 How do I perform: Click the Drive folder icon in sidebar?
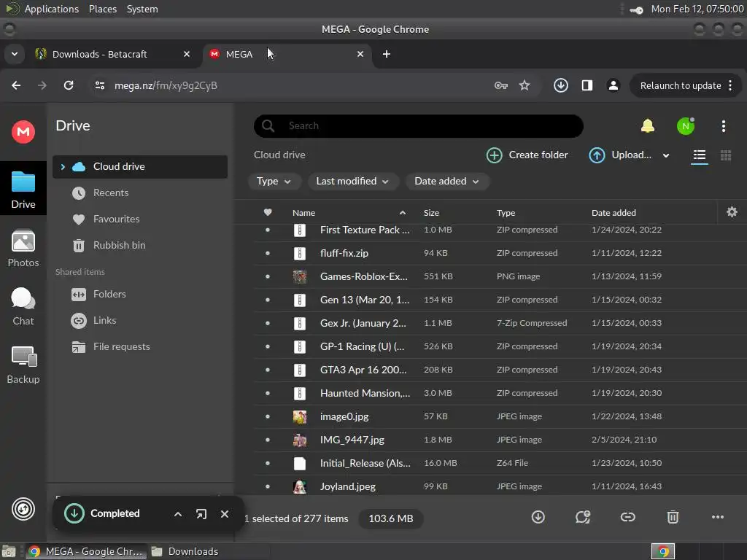click(23, 182)
